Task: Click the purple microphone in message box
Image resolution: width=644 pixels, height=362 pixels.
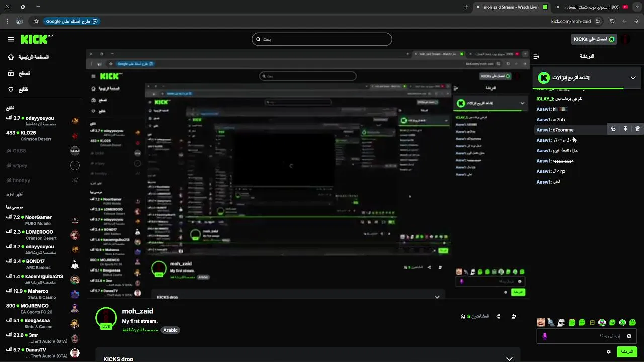Action: tap(544, 336)
